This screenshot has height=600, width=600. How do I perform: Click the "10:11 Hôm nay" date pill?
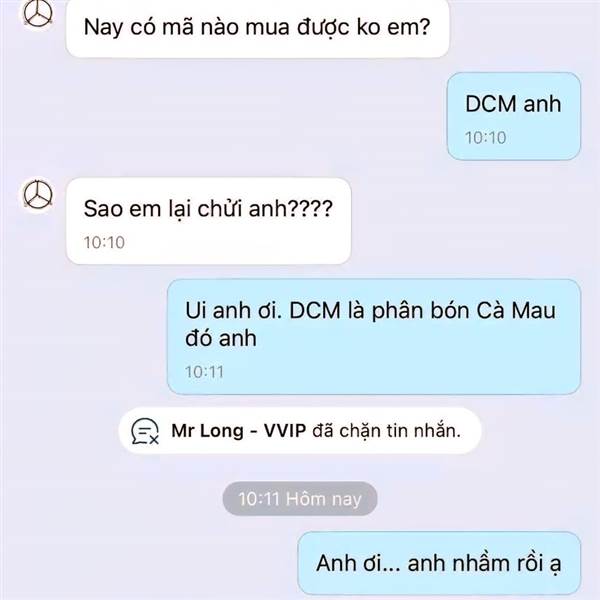[300, 499]
